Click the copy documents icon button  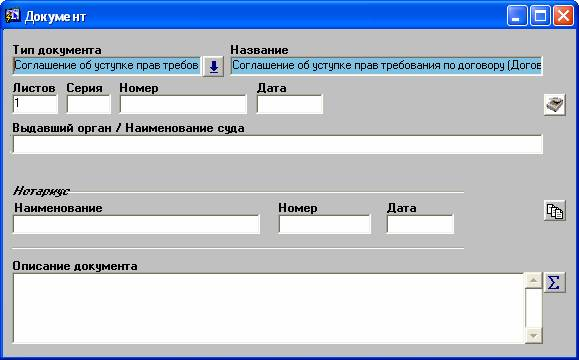(555, 211)
